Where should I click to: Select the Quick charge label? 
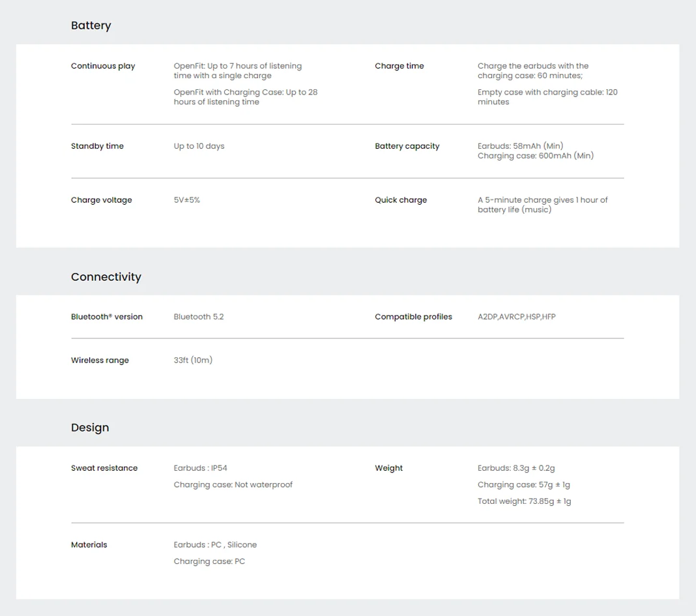tap(401, 200)
